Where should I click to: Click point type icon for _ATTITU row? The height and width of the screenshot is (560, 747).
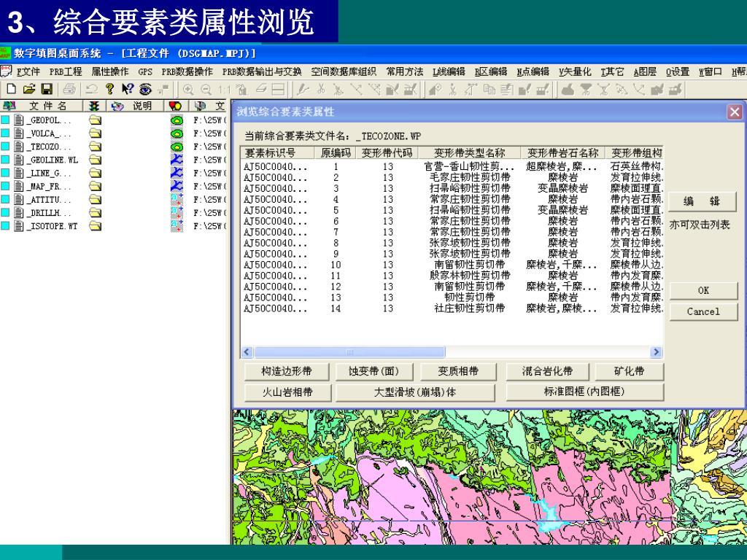click(177, 200)
